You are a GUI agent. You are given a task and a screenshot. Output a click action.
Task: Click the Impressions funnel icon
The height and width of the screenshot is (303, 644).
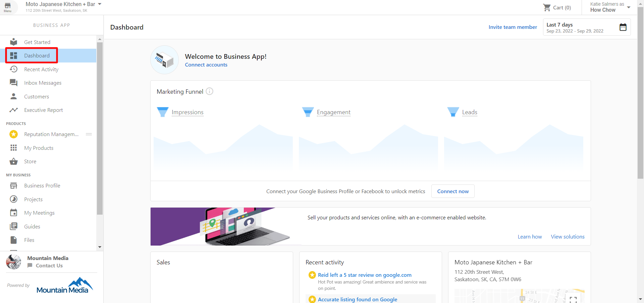(163, 112)
